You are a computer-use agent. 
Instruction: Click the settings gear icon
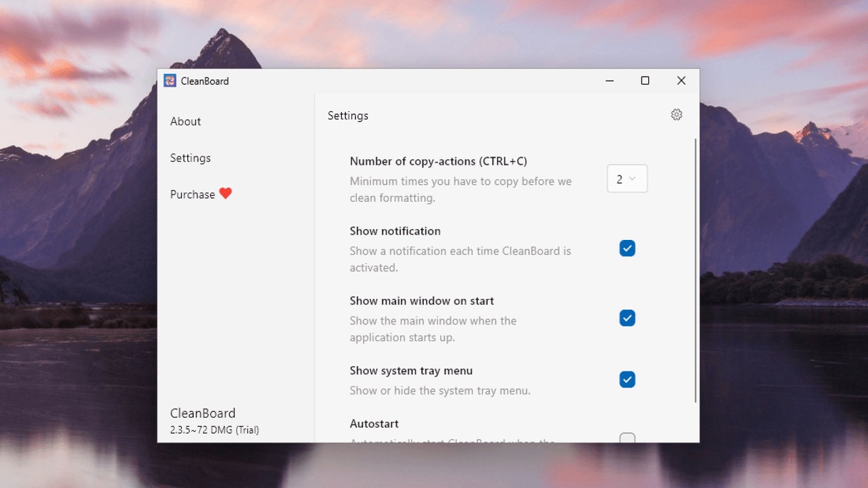[676, 115]
